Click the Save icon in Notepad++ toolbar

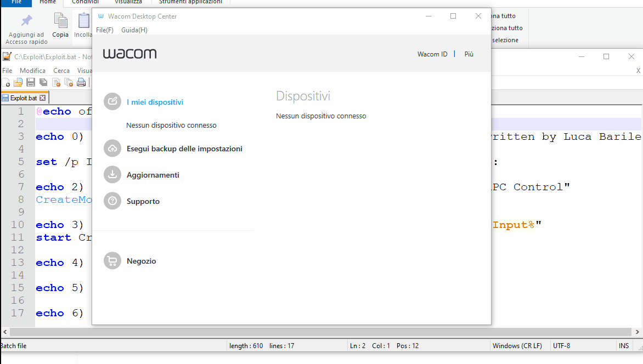click(x=31, y=82)
